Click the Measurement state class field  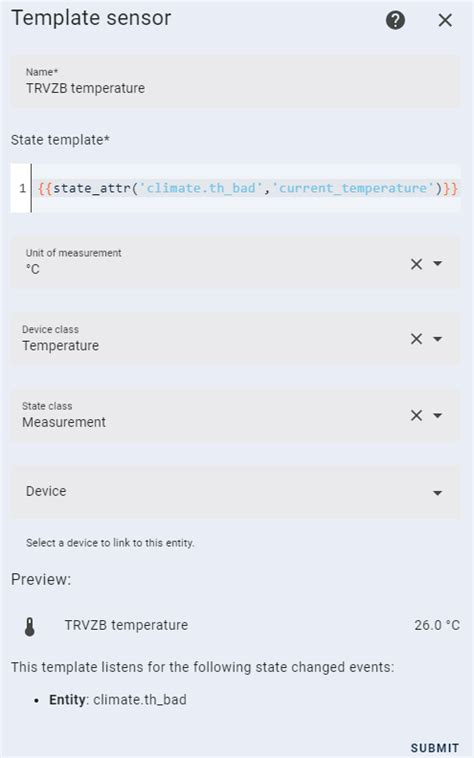[235, 415]
